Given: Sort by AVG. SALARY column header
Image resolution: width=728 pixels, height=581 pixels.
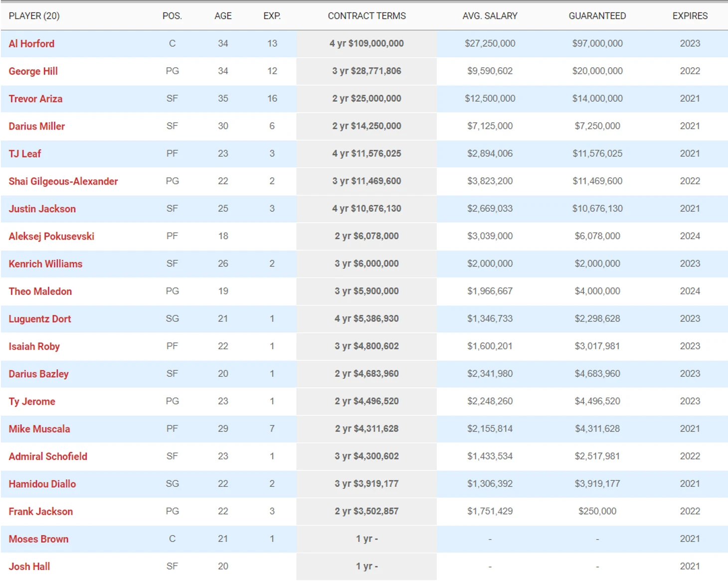Looking at the screenshot, I should click(490, 16).
